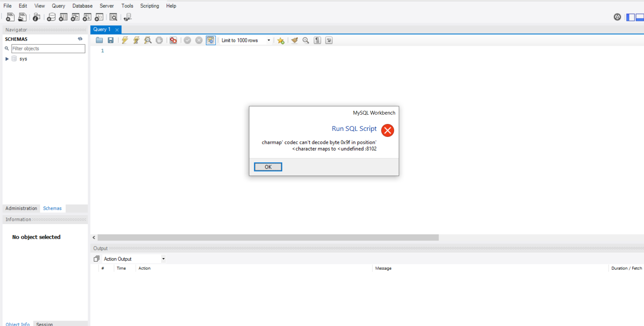This screenshot has height=326, width=644.
Task: Toggle word wrapping in the SQL editor
Action: pyautogui.click(x=328, y=40)
